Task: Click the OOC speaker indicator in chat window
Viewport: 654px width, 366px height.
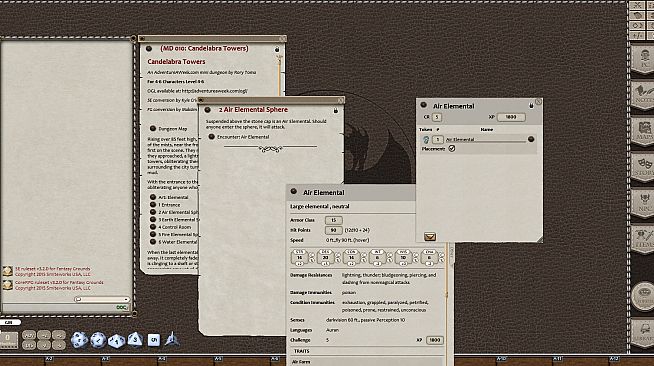Action: pos(122,308)
